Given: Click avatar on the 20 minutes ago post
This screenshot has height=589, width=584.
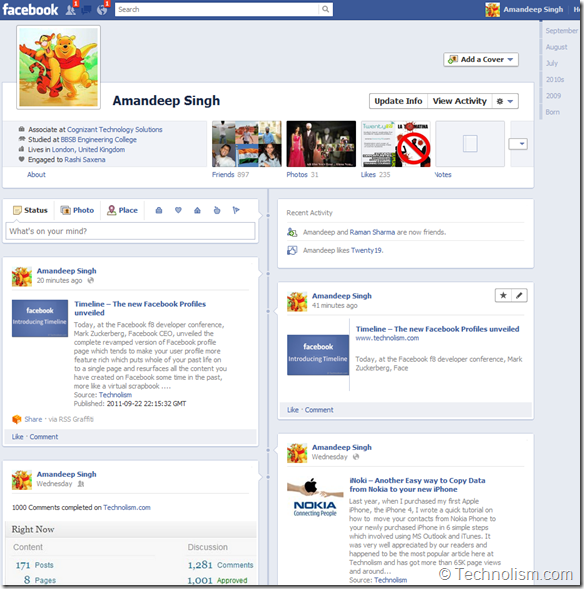Looking at the screenshot, I should click(22, 276).
